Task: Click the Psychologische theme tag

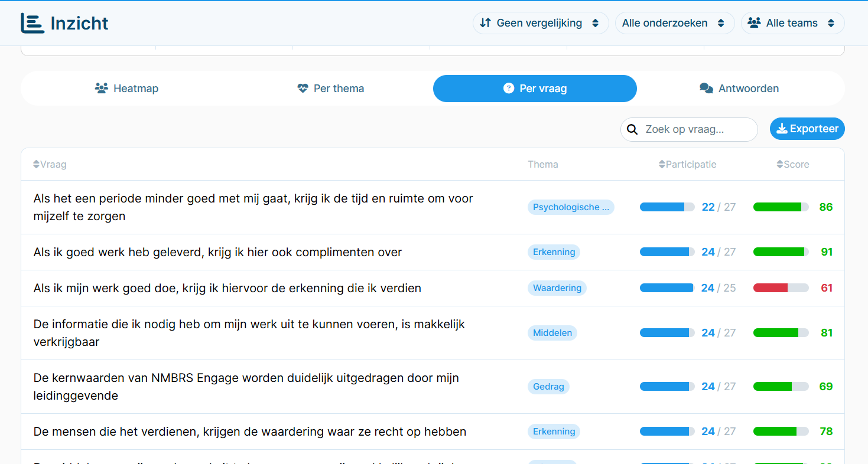Action: pos(571,207)
